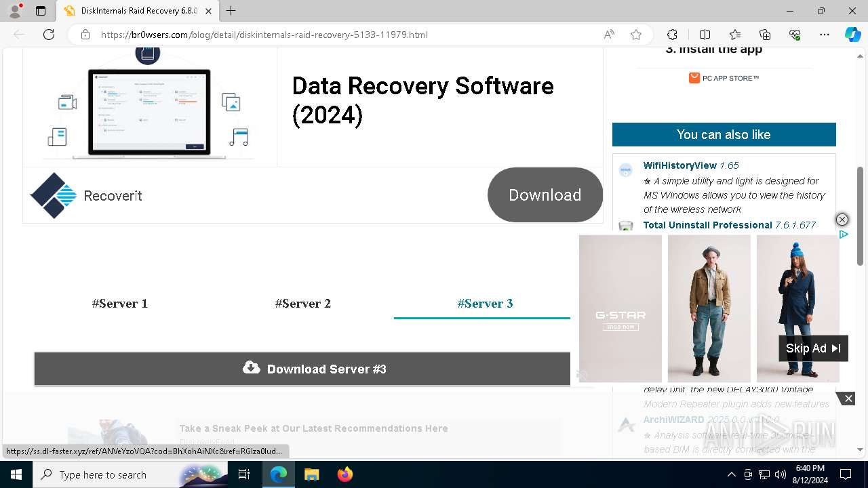This screenshot has height=488, width=868.
Task: Open Browser essentials
Action: coord(795,35)
